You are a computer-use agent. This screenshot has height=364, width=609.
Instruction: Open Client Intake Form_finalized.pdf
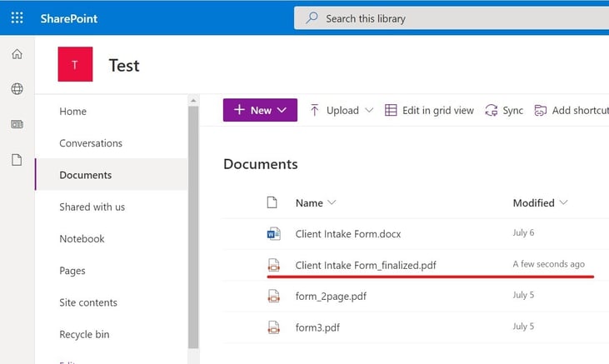coord(366,265)
